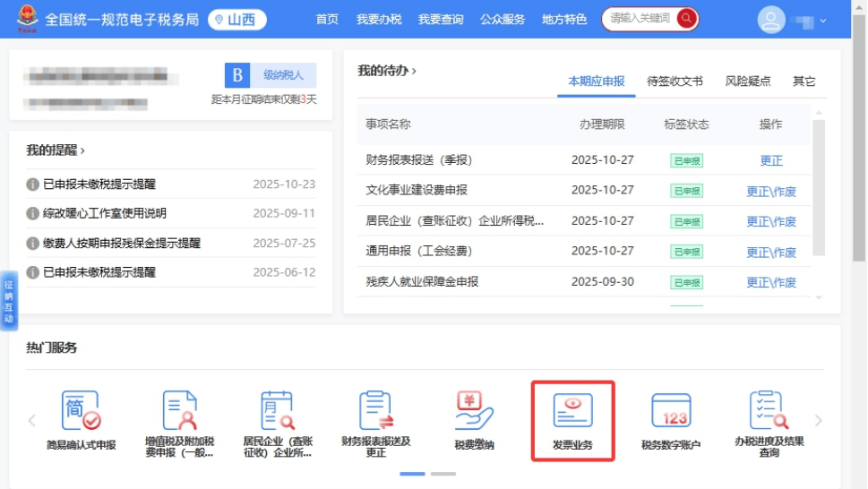
Task: Switch to 待签收文书 tab
Action: pos(675,81)
